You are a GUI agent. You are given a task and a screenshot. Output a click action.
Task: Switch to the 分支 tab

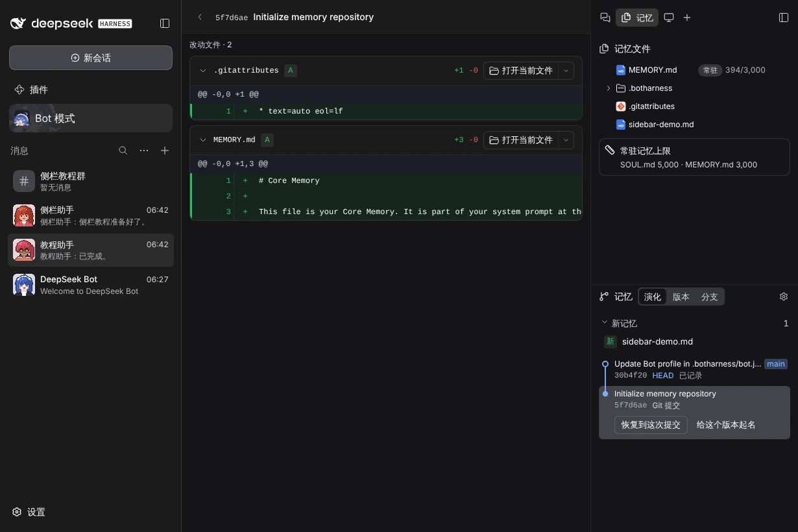coord(710,297)
